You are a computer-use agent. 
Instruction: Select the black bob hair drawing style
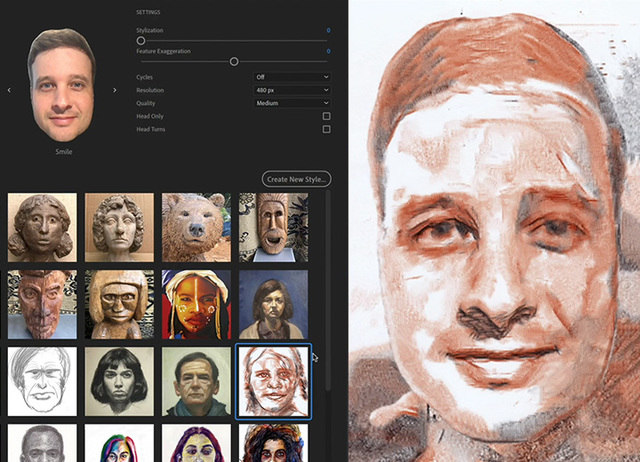119,381
